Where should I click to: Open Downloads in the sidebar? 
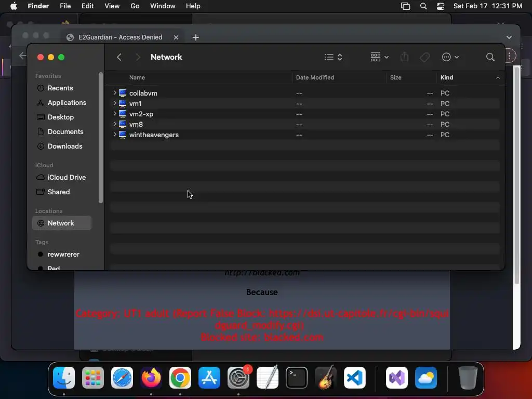coord(62,146)
